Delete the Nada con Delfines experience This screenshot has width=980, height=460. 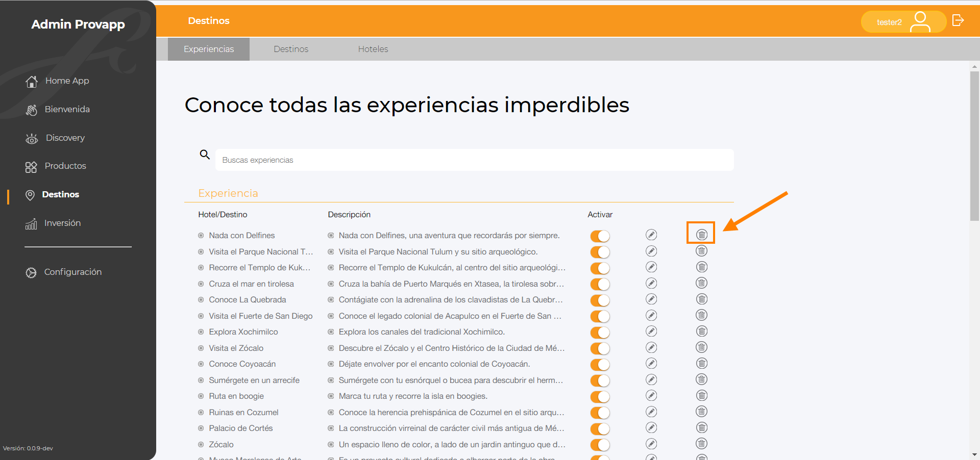(702, 235)
